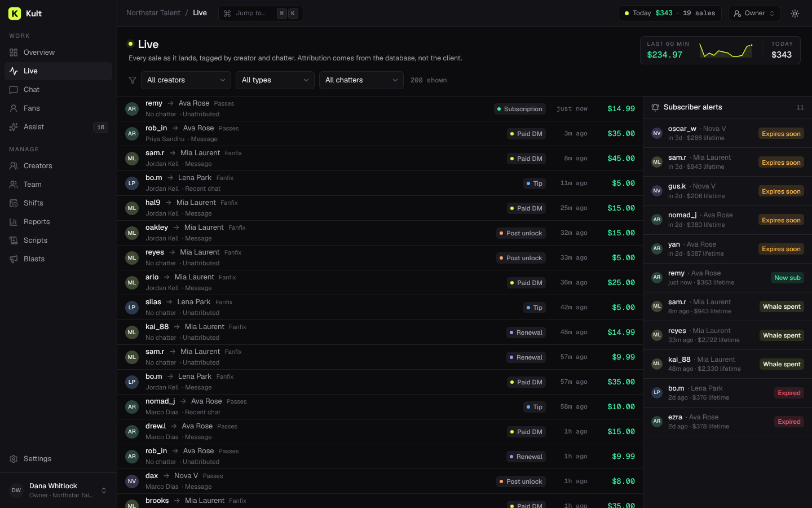Open the All types filter dropdown
Viewport: 812px width, 508px height.
tap(275, 80)
